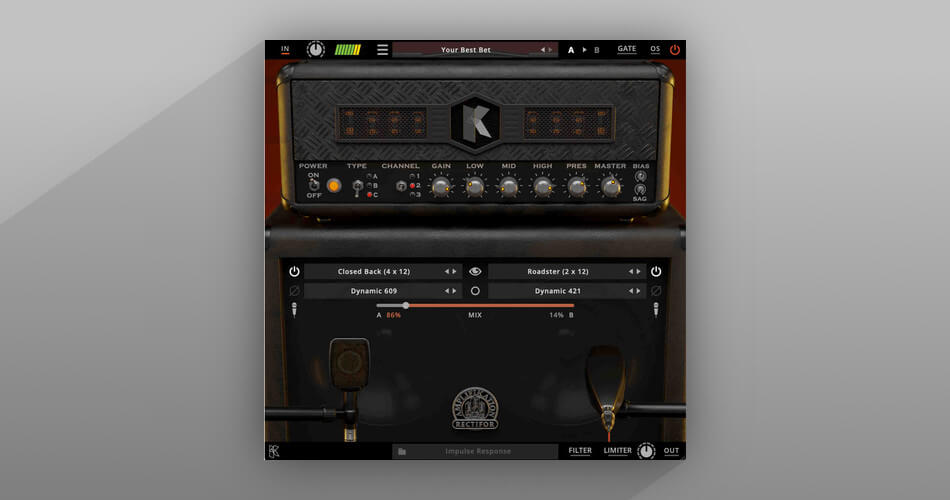Click the Impulse Response file field
The image size is (950, 500).
(476, 451)
